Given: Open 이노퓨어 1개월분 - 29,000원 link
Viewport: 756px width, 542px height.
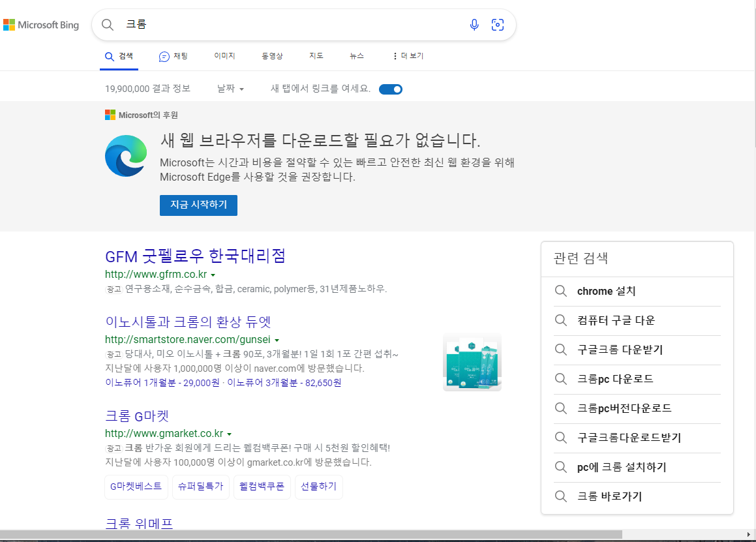Looking at the screenshot, I should tap(162, 383).
